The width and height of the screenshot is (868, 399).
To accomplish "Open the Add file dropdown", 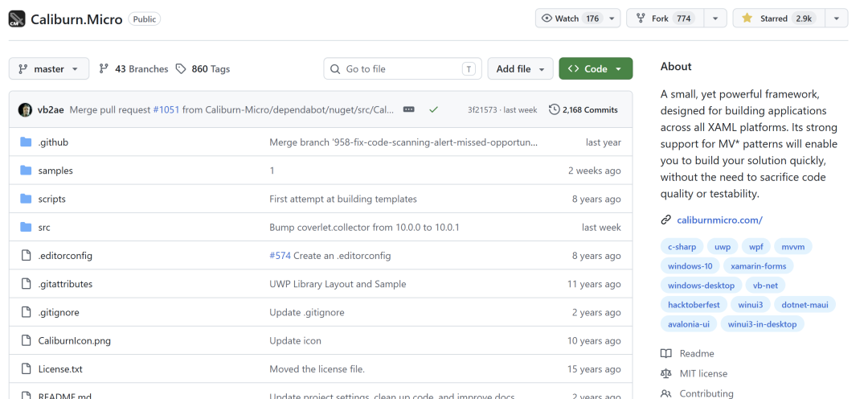I will [x=520, y=68].
